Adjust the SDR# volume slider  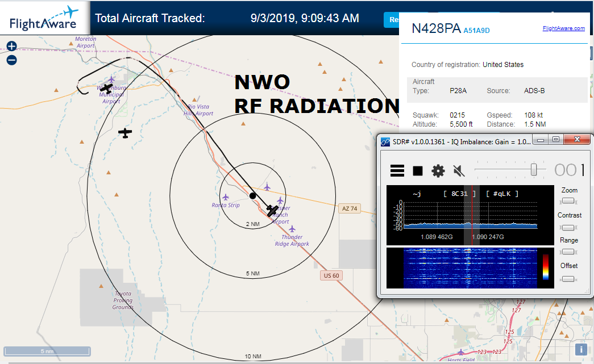(x=534, y=170)
